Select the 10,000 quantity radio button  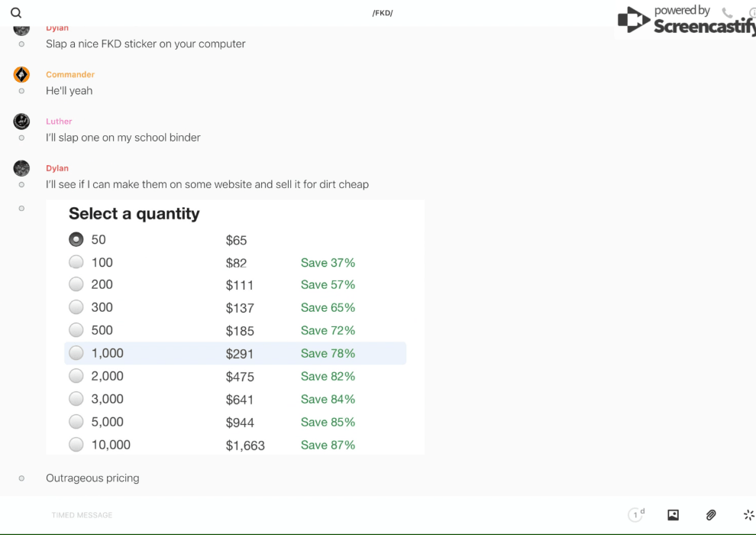tap(76, 444)
